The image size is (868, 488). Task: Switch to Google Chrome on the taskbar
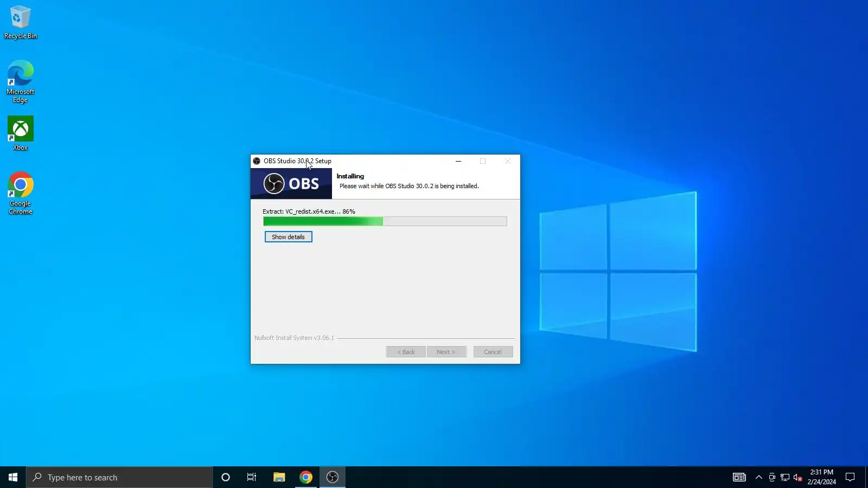pos(306,477)
